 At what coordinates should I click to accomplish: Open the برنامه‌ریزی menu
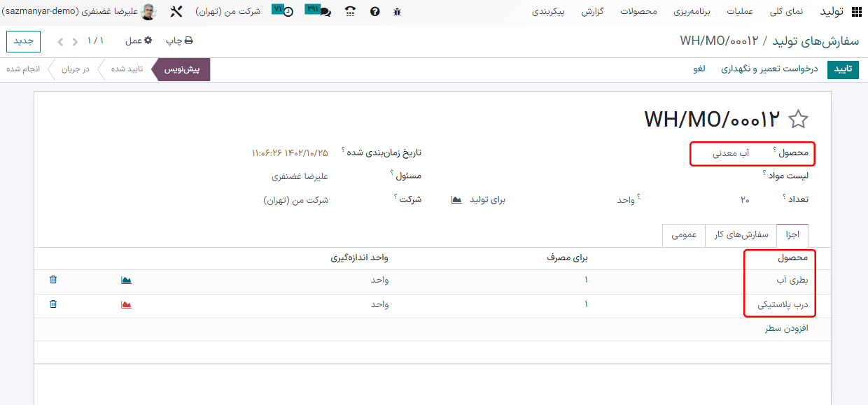[693, 12]
